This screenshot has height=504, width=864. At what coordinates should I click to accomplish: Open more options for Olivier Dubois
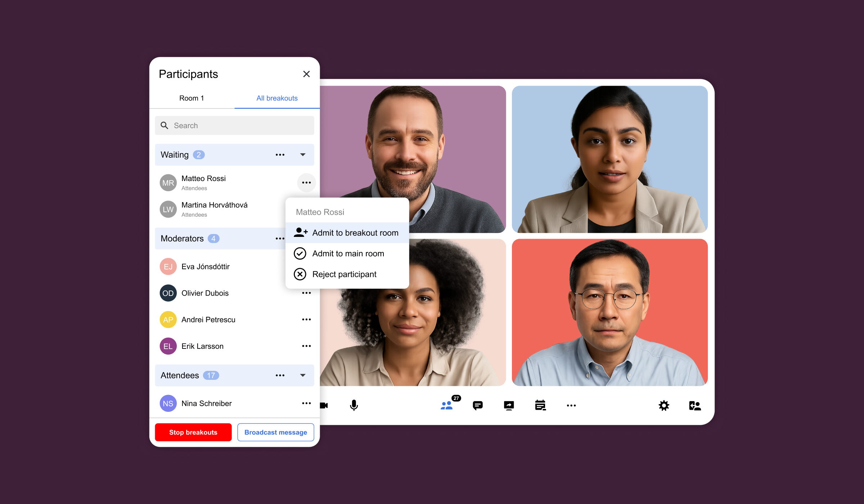306,293
